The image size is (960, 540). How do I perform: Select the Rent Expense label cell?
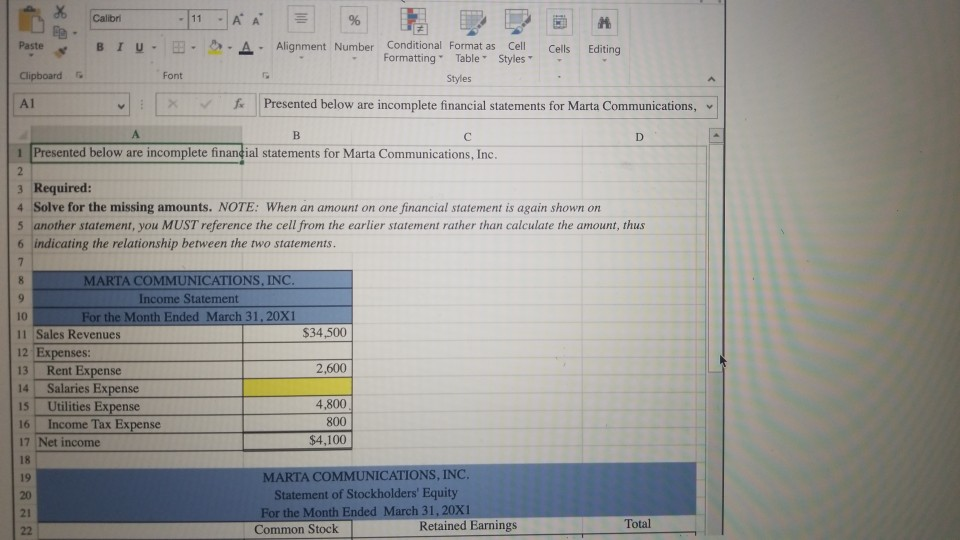click(x=137, y=370)
